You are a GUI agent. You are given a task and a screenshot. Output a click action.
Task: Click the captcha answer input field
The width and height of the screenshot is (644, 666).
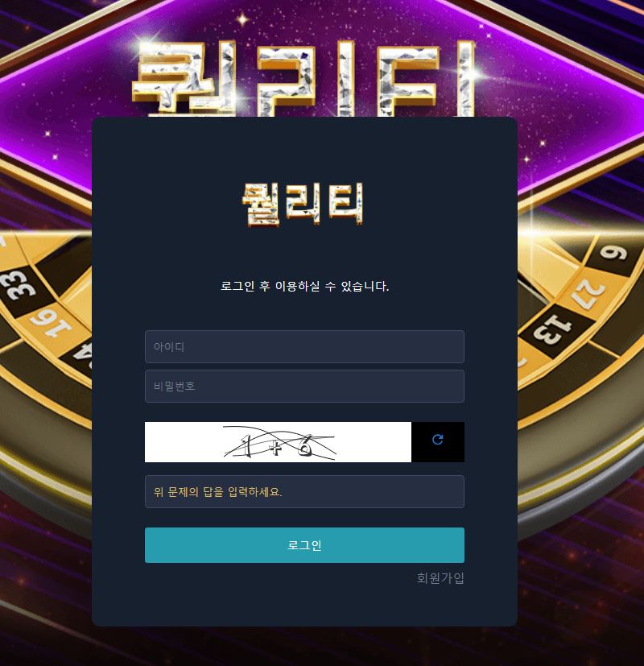pyautogui.click(x=304, y=492)
